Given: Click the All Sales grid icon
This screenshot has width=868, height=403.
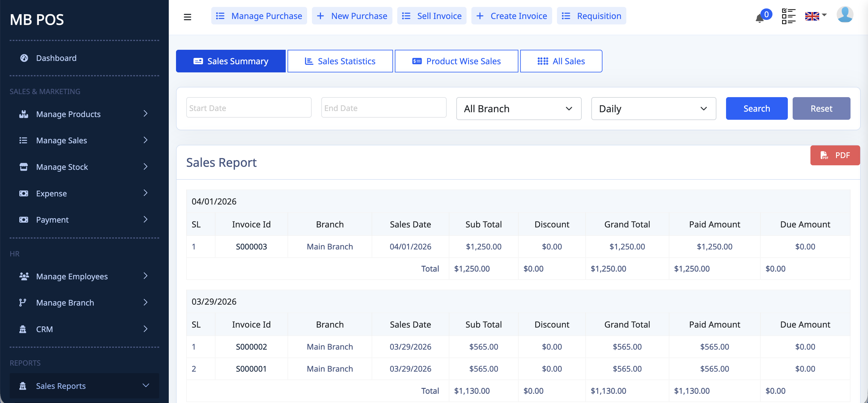Looking at the screenshot, I should tap(542, 61).
